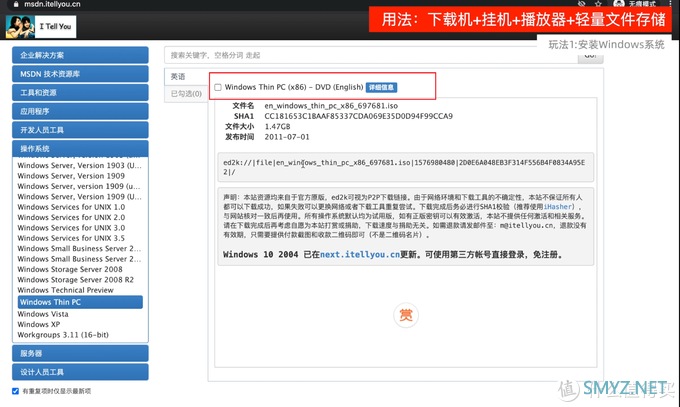Click the I Tell You site logo
Viewport: 680px width, 407px height.
pos(41,26)
